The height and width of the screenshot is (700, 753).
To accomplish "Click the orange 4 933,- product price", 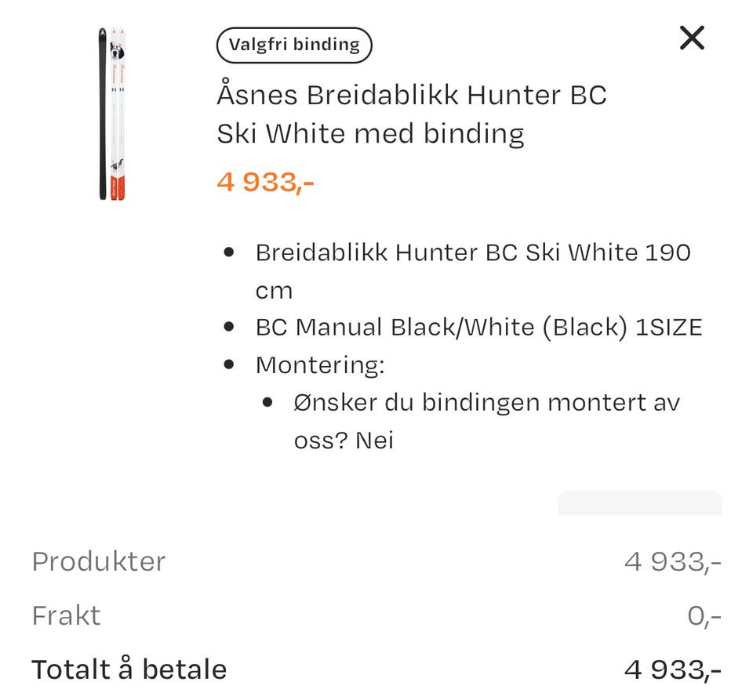I will click(x=265, y=182).
